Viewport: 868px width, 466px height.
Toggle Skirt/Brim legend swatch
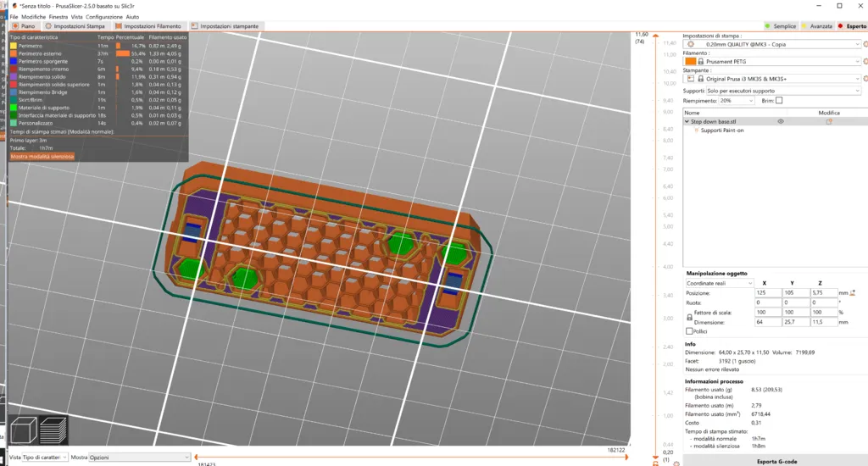point(14,100)
